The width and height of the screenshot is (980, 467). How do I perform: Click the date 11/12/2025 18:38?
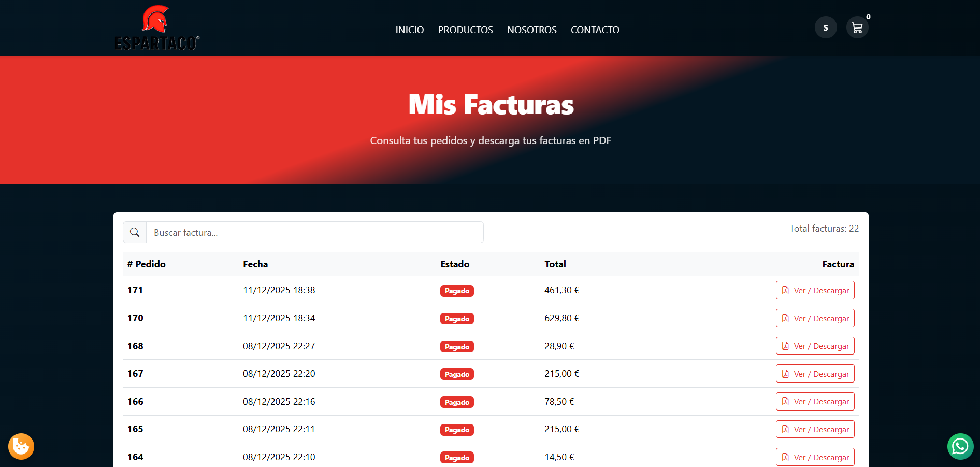279,290
